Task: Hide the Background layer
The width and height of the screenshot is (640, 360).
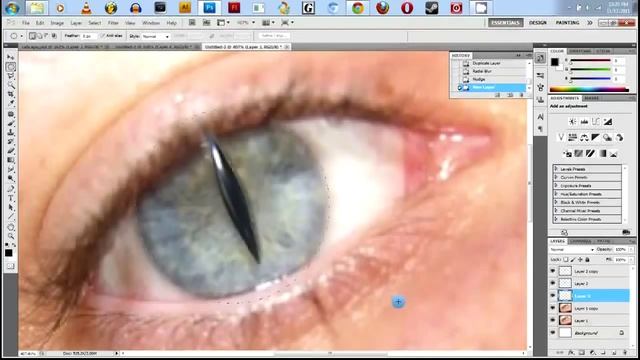Action: click(x=553, y=333)
